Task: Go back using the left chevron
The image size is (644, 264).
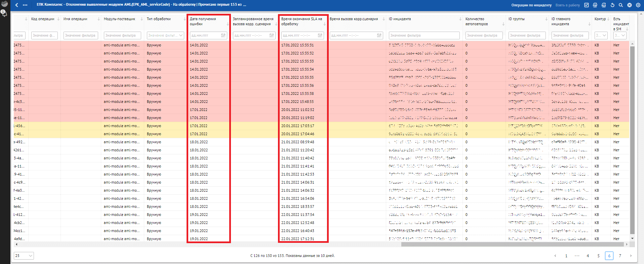Action: 17,5
